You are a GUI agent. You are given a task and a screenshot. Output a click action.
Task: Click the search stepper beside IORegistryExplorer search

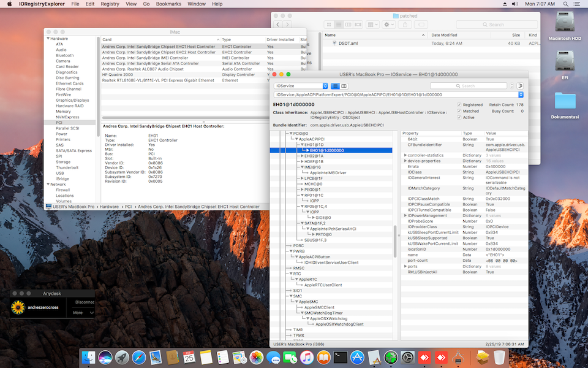tap(512, 86)
